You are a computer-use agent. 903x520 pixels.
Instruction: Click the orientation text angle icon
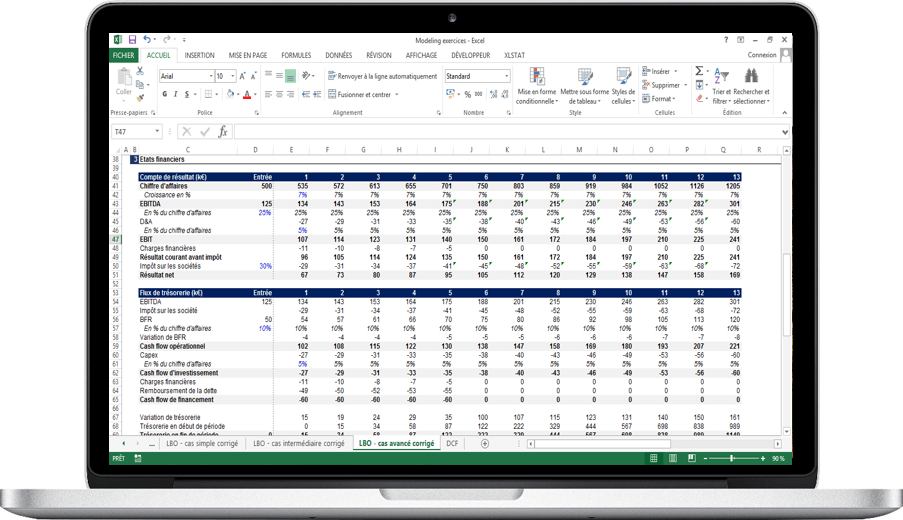[x=307, y=75]
